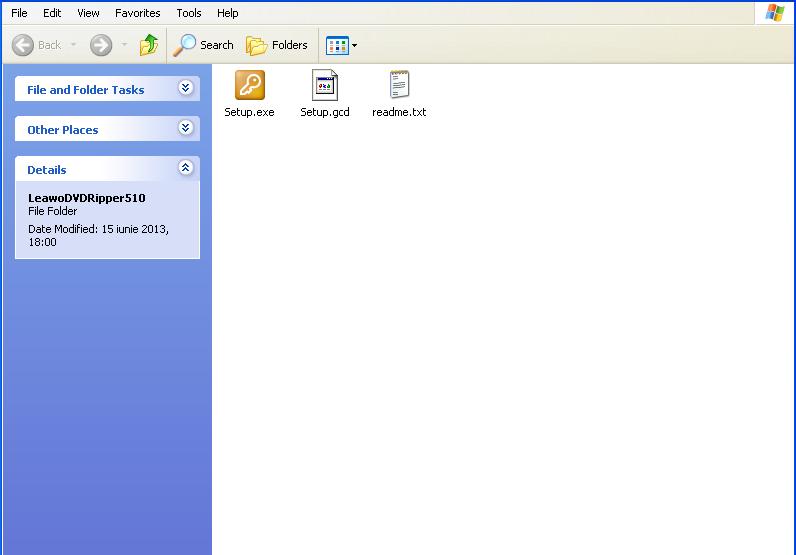Collapse the Details panel
The height and width of the screenshot is (555, 796).
click(186, 168)
